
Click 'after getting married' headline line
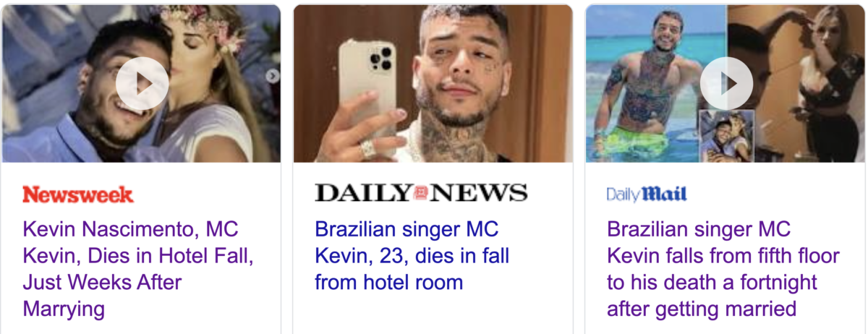click(702, 309)
